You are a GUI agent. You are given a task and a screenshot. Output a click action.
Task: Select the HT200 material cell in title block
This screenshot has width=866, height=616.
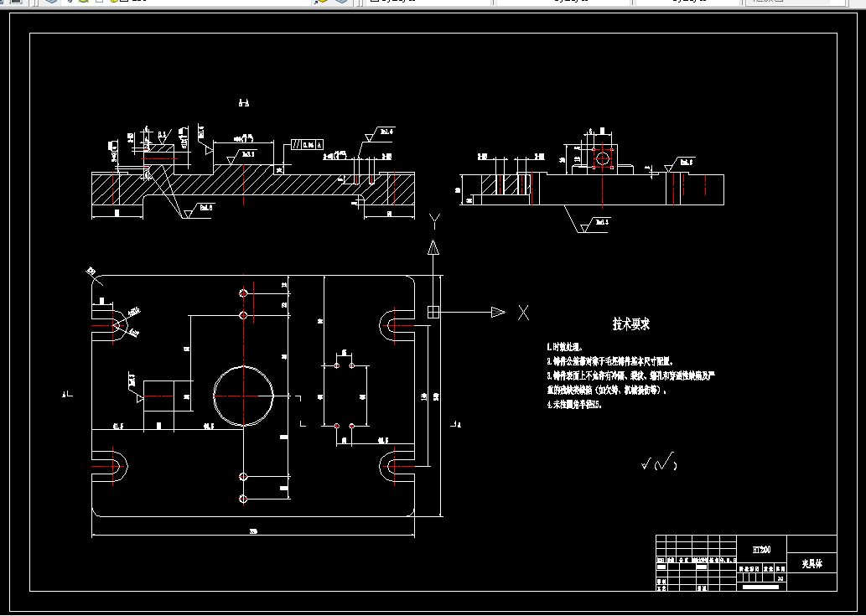coord(761,550)
